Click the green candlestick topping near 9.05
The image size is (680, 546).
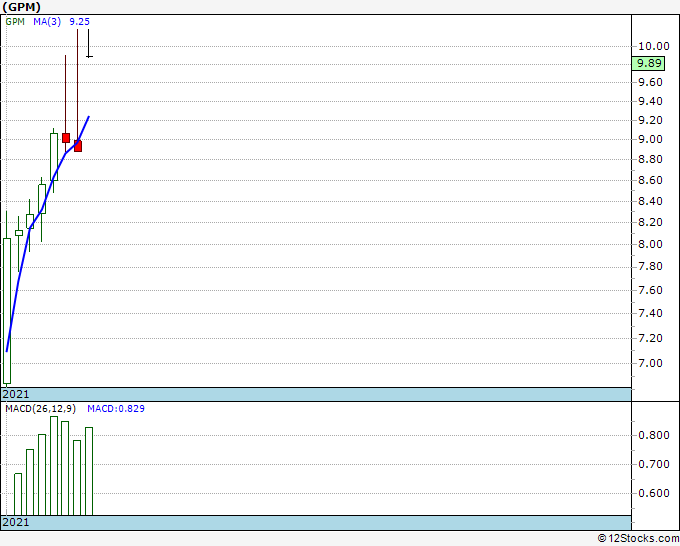[54, 157]
